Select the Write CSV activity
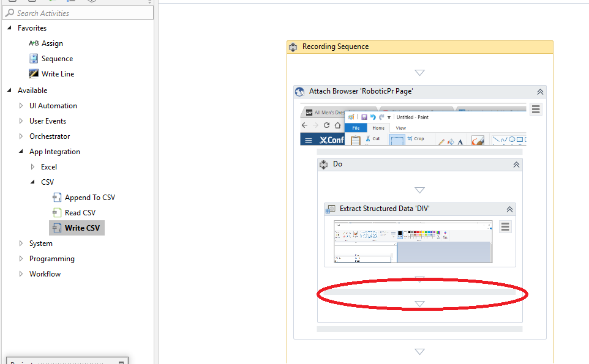Viewport: 589px width, 364px height. [x=83, y=228]
